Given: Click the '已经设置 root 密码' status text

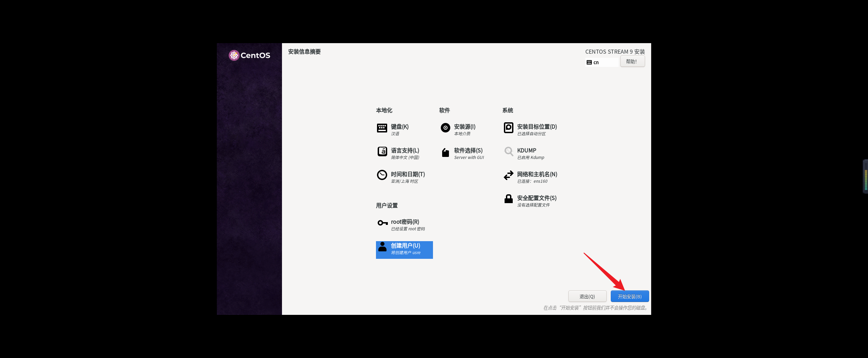Looking at the screenshot, I should point(408,229).
